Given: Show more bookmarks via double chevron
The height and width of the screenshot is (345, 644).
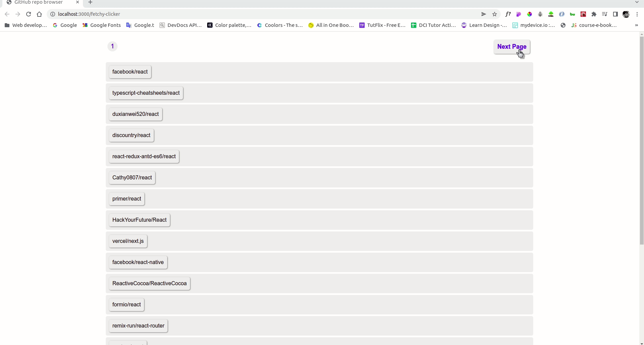Looking at the screenshot, I should click(636, 25).
